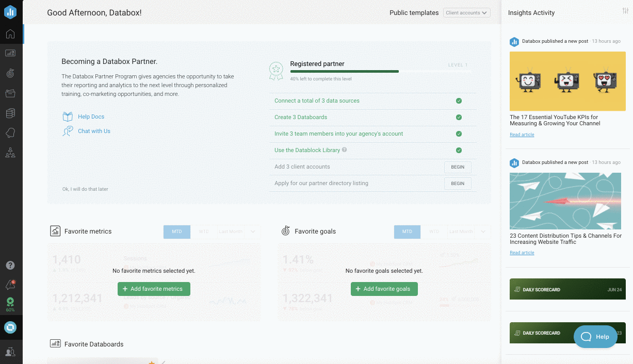Click Add favorite metrics button
The image size is (633, 364).
click(154, 289)
